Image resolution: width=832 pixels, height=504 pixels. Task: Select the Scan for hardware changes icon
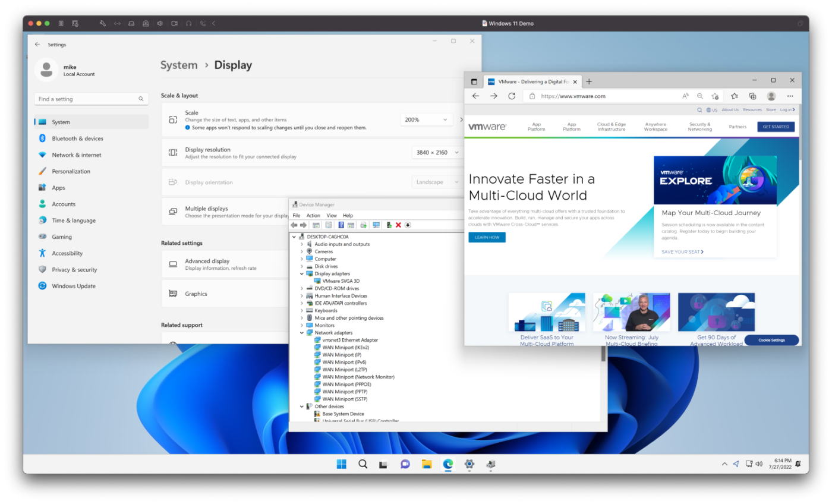point(376,225)
